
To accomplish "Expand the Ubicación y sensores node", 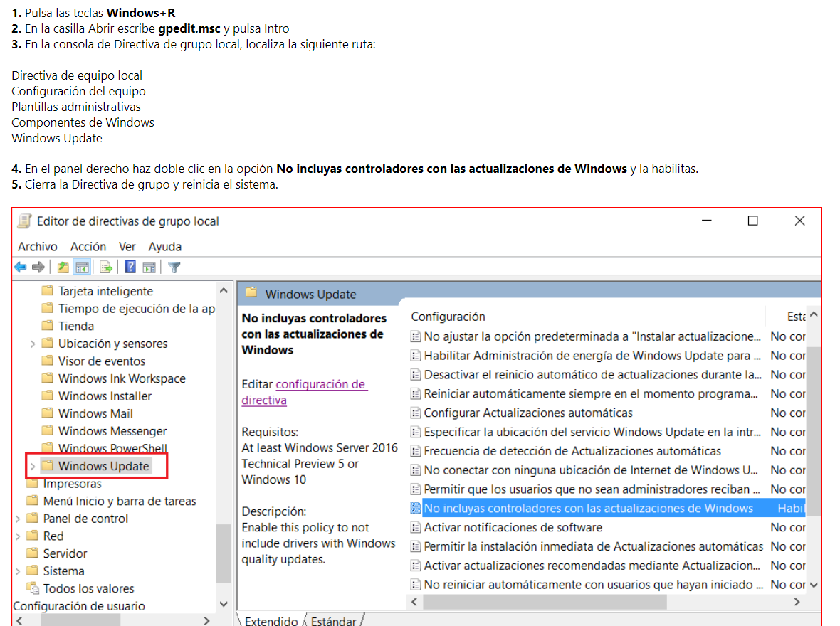I will (x=33, y=344).
